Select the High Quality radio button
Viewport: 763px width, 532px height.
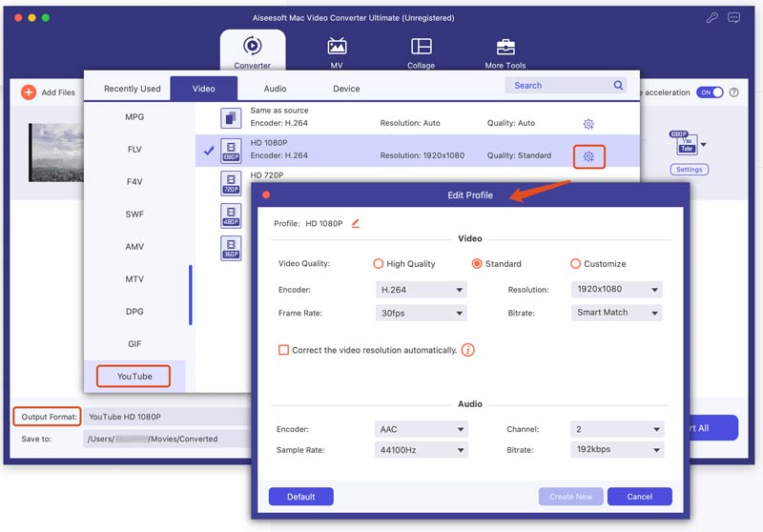(x=379, y=264)
